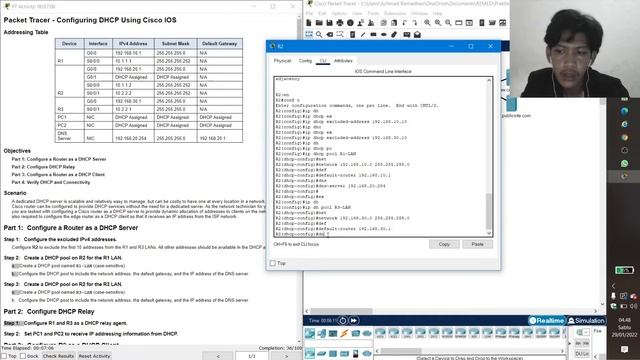Create a new file in Packet Tracer toolbar
The height and width of the screenshot is (360, 640).
[309, 23]
